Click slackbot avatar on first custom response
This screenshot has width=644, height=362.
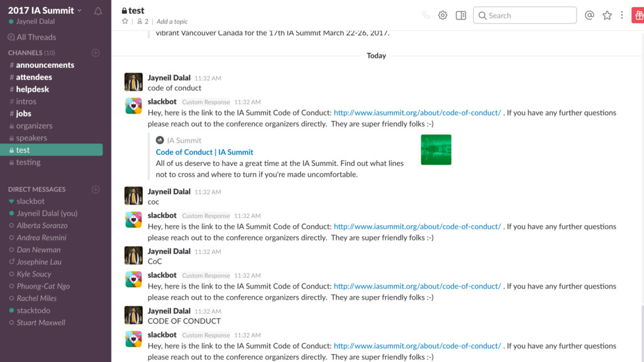(133, 106)
